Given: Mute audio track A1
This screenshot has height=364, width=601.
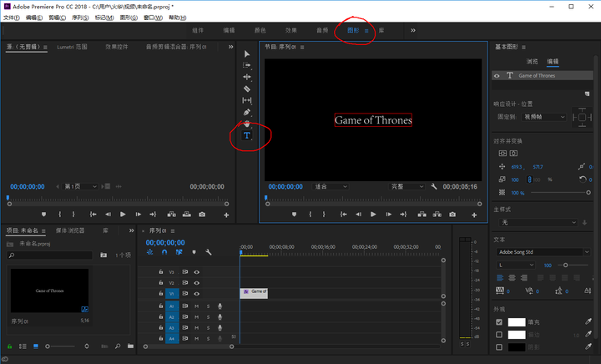Looking at the screenshot, I should tap(197, 306).
